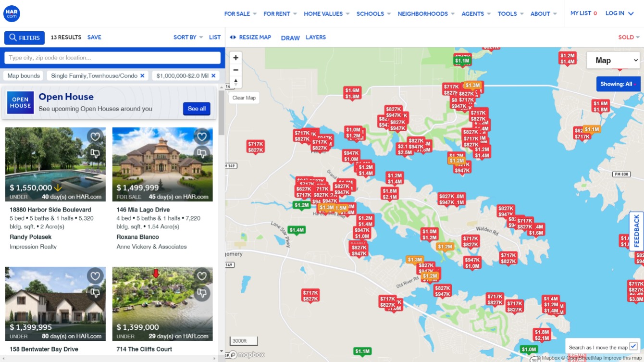Zoom in on the map
The height and width of the screenshot is (362, 644).
pyautogui.click(x=235, y=58)
